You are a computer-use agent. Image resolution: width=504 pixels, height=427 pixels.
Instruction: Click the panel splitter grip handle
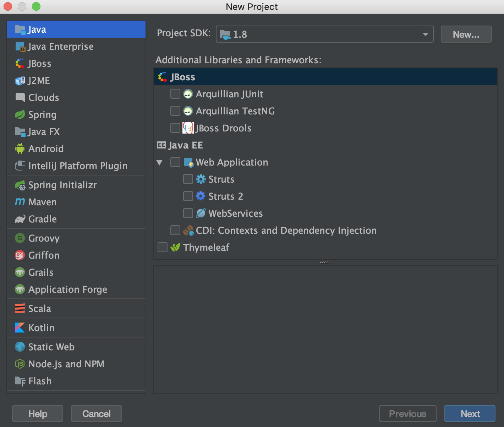[x=325, y=262]
